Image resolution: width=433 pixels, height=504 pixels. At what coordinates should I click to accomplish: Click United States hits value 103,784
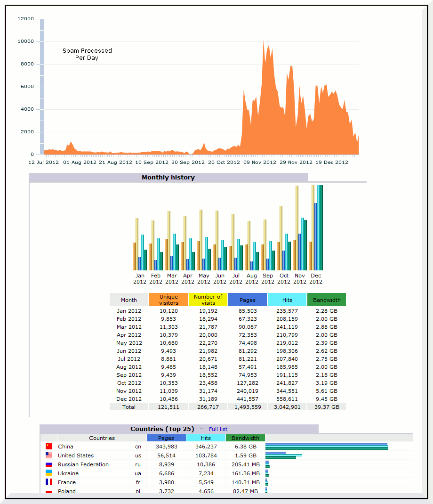coord(206,455)
